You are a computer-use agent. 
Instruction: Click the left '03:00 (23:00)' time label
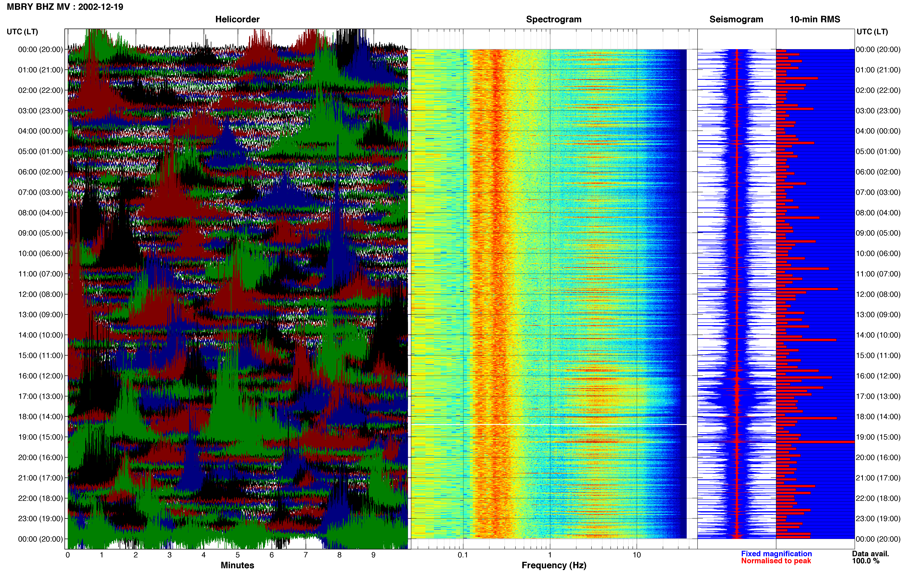click(x=41, y=111)
